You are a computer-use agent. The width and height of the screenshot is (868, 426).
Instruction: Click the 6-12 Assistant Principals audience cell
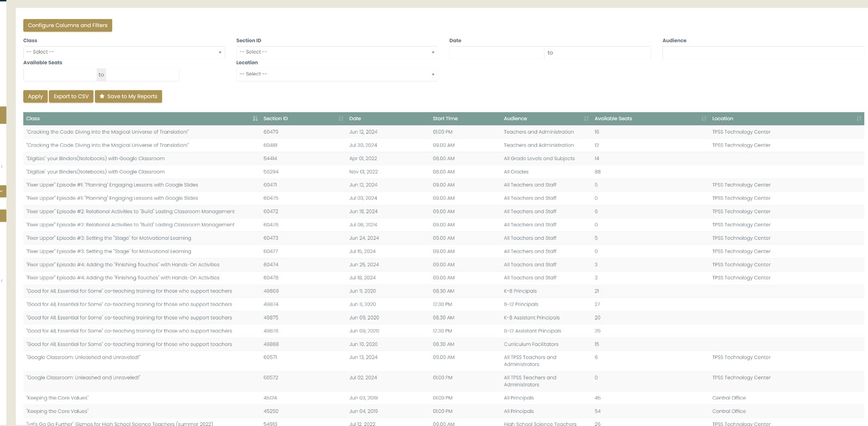click(533, 331)
